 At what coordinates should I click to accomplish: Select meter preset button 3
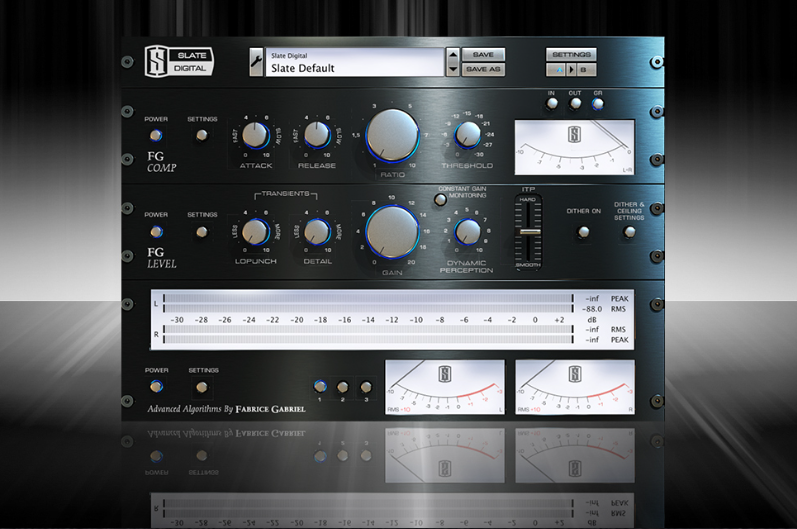click(366, 387)
